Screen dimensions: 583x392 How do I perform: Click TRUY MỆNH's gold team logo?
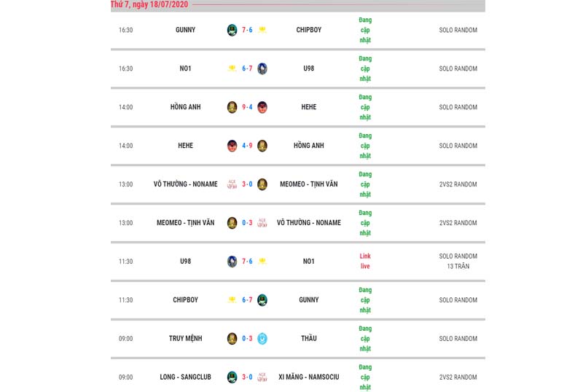pos(232,338)
